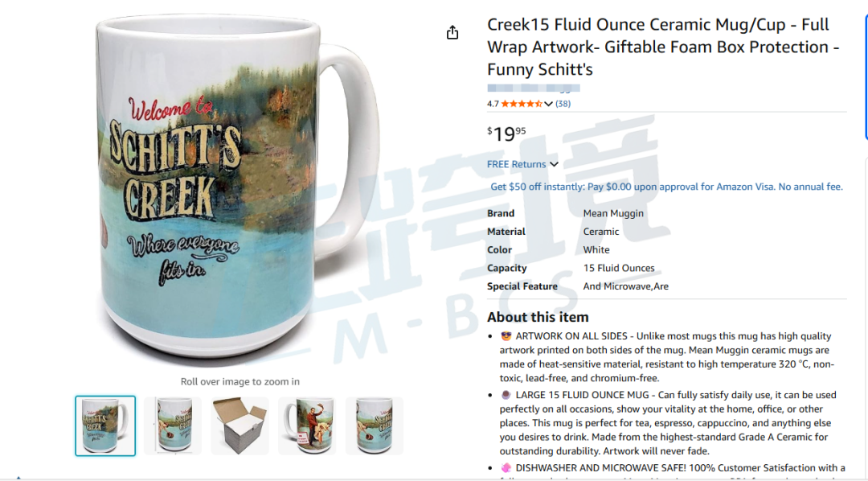
Task: Open the Amazon Visa $50 off offer
Action: tap(666, 187)
